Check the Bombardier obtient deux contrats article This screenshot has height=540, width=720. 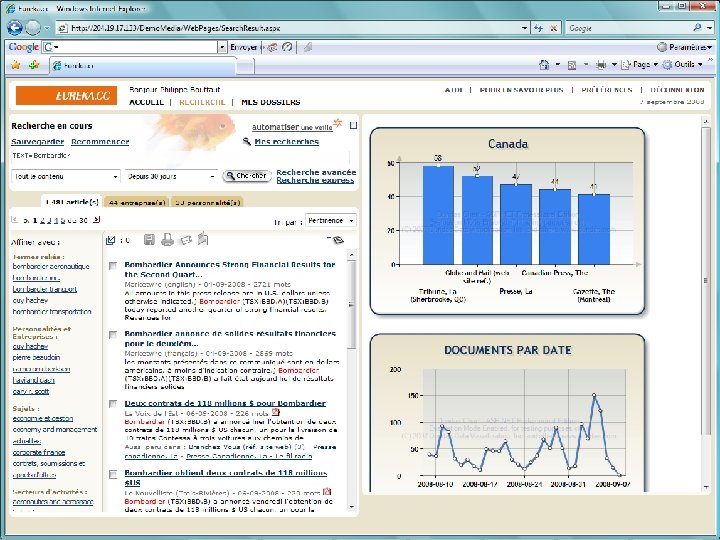point(112,474)
